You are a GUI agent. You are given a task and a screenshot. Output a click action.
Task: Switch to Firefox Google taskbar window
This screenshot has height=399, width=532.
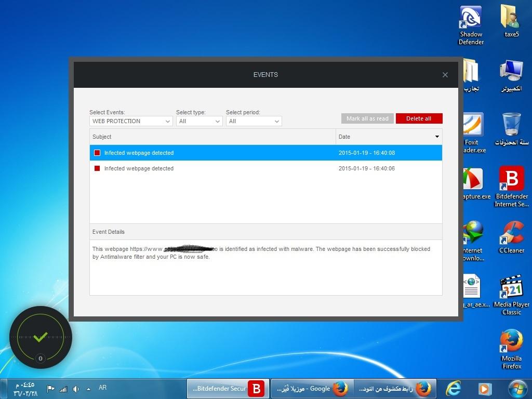point(312,389)
